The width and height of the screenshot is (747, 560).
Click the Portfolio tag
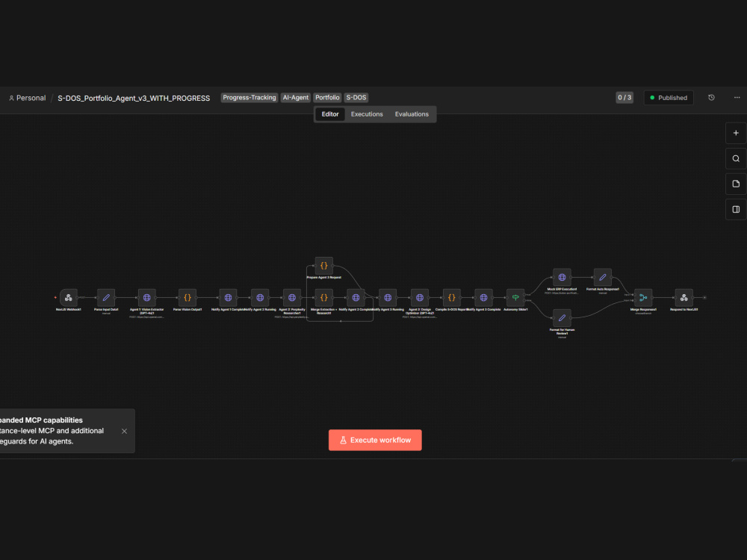[x=327, y=98]
